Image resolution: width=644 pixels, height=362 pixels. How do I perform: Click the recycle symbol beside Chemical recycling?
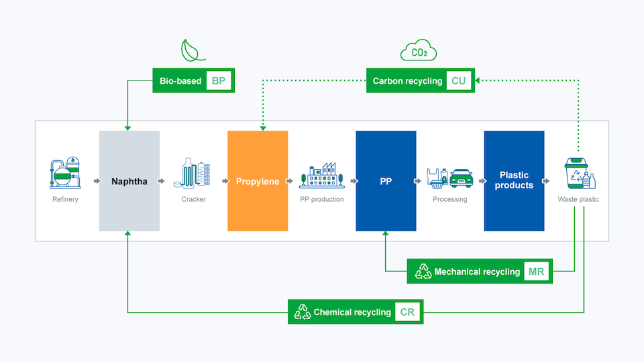coord(303,312)
